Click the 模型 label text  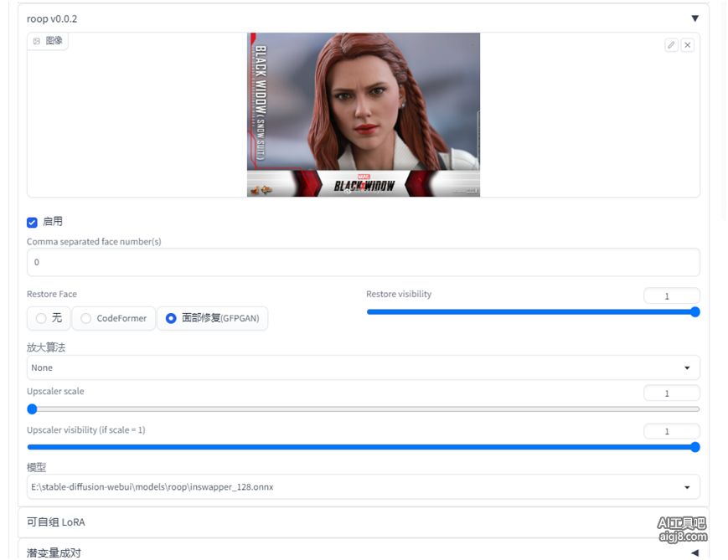coord(36,467)
